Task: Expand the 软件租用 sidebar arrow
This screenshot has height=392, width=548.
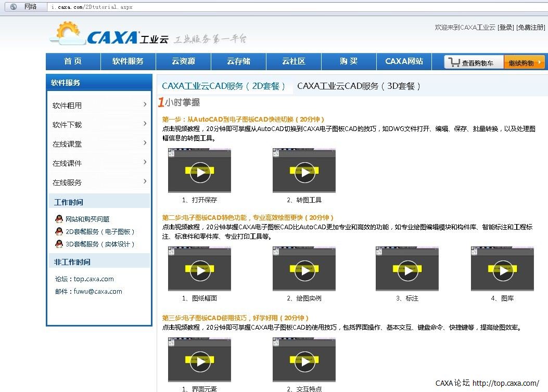Action: 145,104
